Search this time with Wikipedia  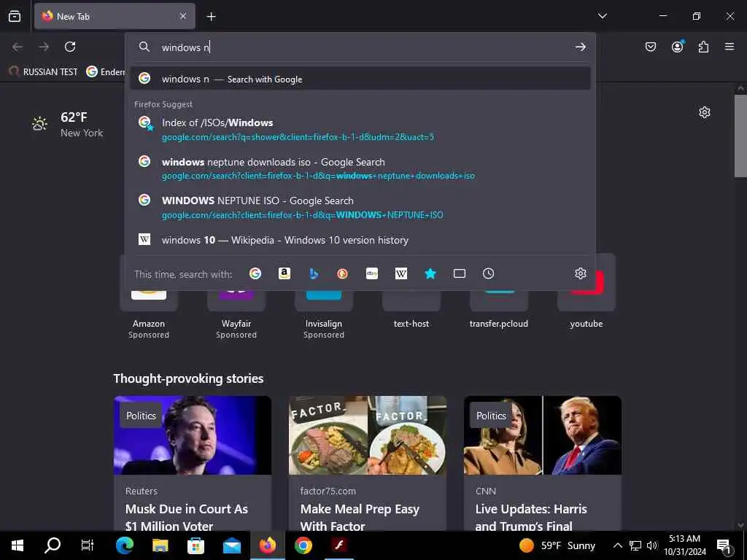click(401, 274)
